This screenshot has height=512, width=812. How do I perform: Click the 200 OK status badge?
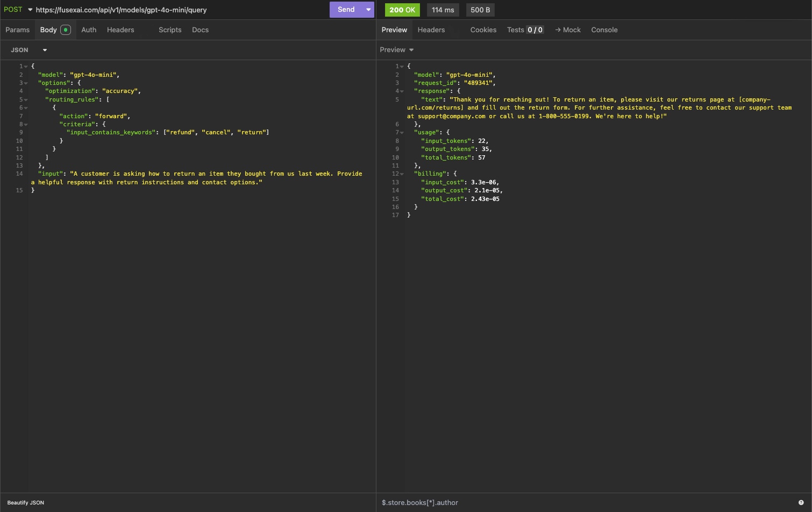click(402, 10)
